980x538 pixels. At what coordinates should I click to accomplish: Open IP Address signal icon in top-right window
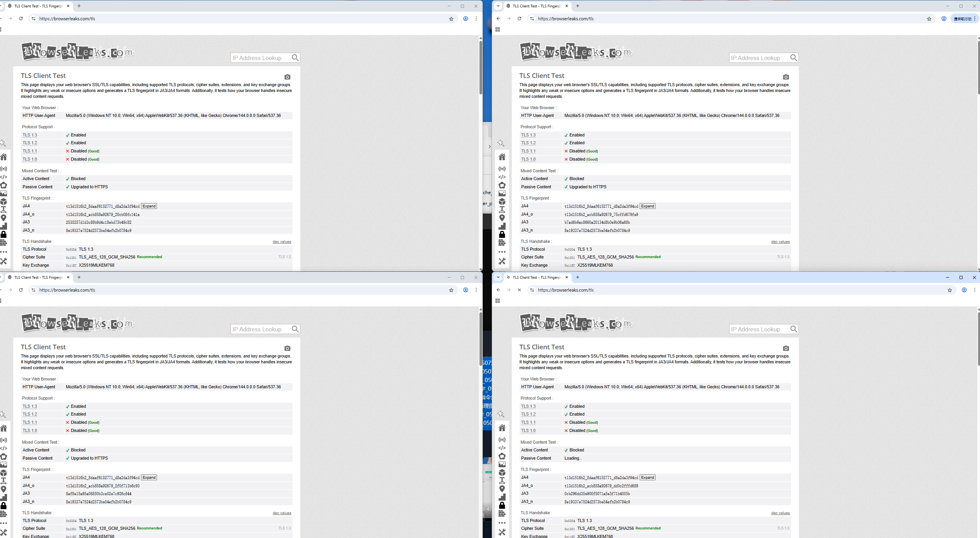click(502, 169)
